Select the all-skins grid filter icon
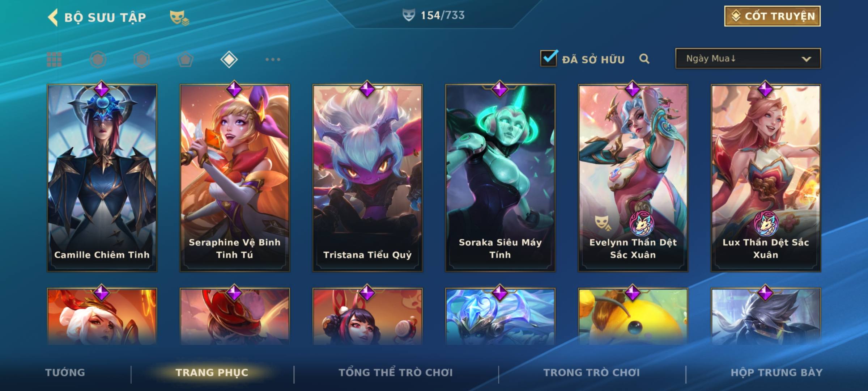Viewport: 868px width, 391px height. [54, 59]
